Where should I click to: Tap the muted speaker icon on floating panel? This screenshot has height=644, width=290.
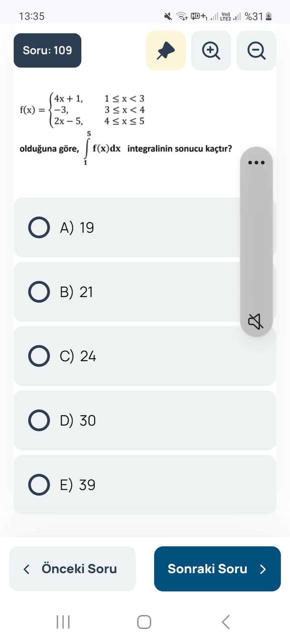point(256,321)
